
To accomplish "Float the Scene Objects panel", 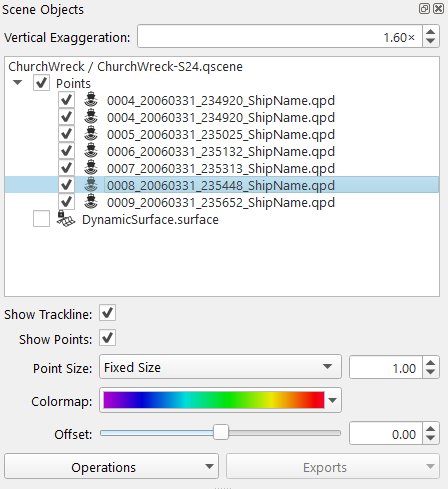I will click(424, 8).
